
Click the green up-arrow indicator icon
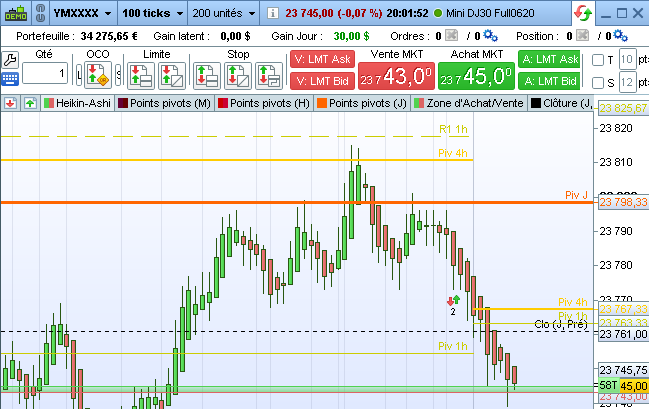pos(30,103)
